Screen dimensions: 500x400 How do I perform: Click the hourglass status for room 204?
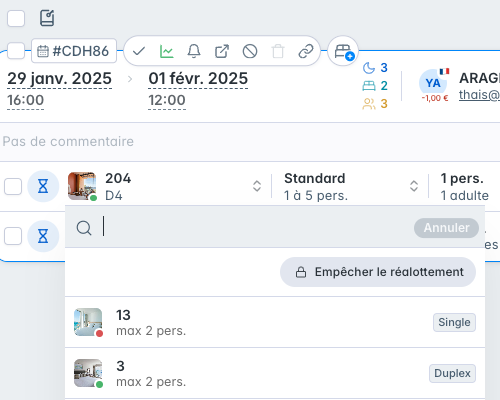(x=43, y=186)
